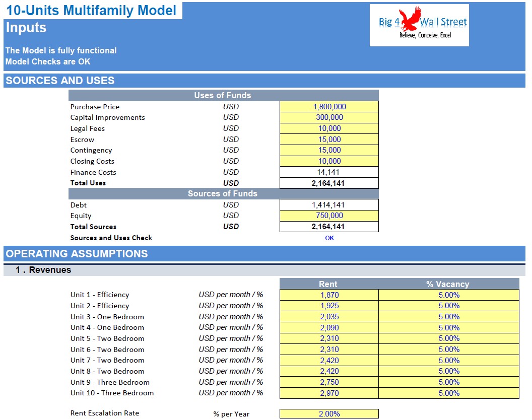This screenshot has height=420, width=532.
Task: Click the Finance Costs label
Action: (x=93, y=172)
